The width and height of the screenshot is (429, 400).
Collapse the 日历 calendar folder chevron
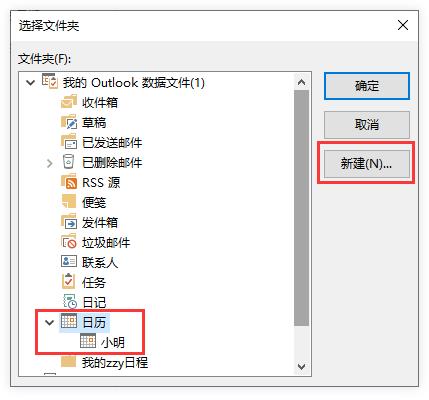[x=49, y=322]
